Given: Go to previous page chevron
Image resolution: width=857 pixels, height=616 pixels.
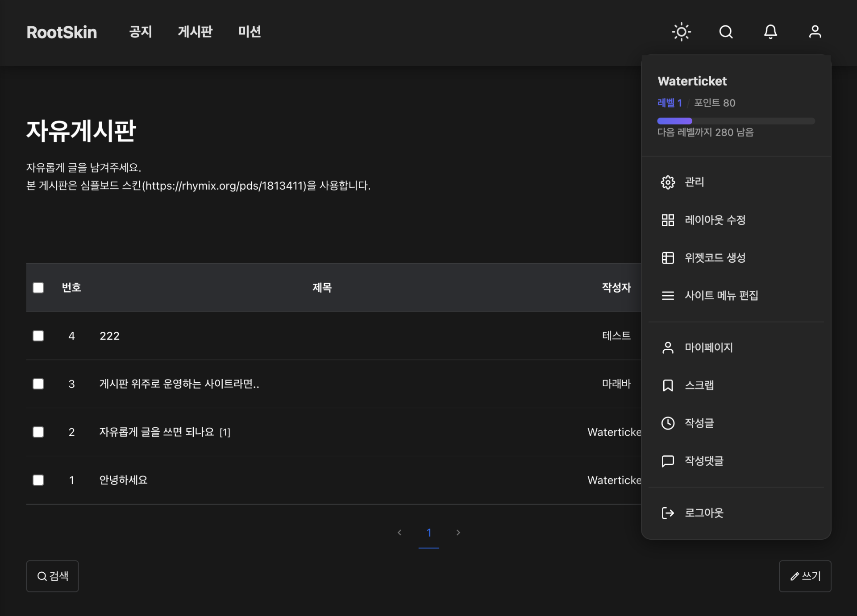Looking at the screenshot, I should pyautogui.click(x=399, y=533).
